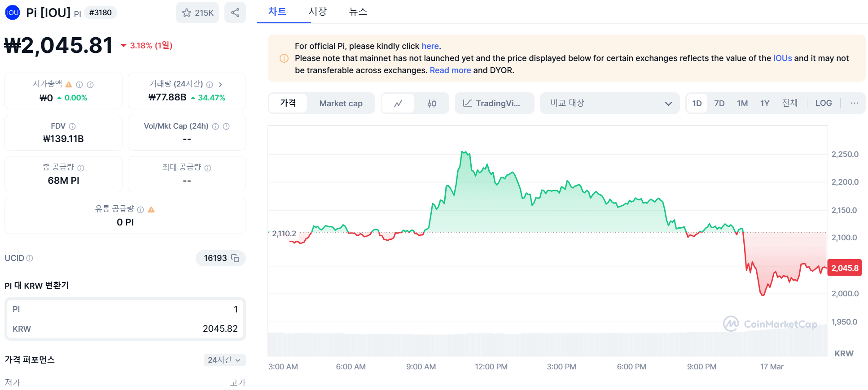Open UCID info icon
This screenshot has width=868, height=390.
[30, 258]
